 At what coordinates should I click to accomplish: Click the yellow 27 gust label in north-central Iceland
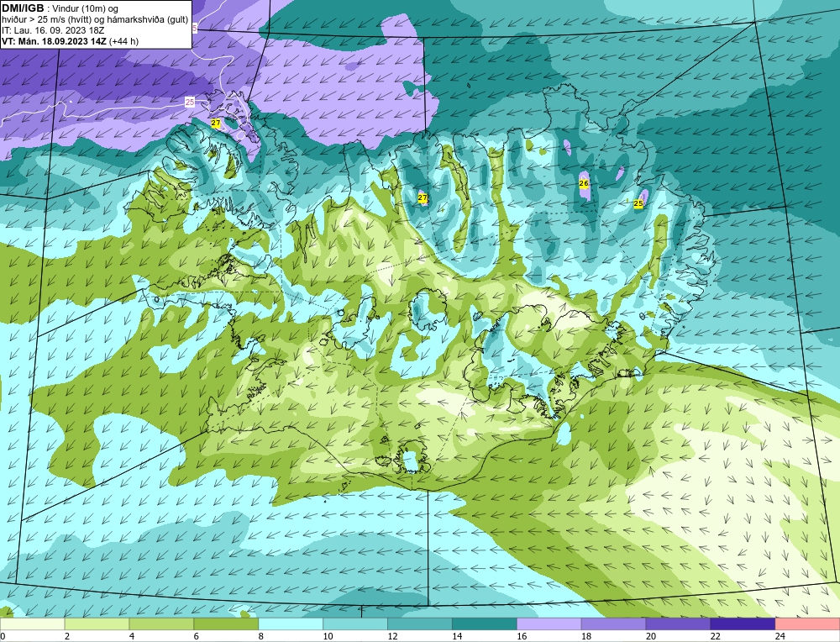423,197
